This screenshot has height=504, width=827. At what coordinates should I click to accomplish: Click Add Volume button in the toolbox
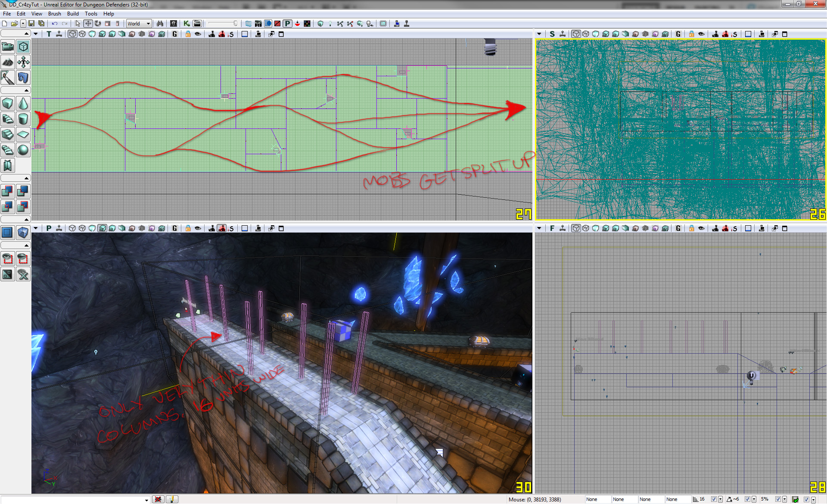point(23,233)
